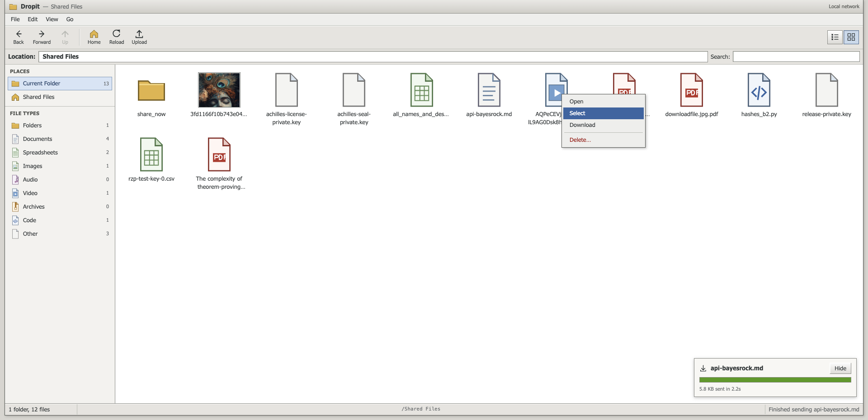This screenshot has height=420, width=868.
Task: Select the all_names_and_des spreadsheet icon
Action: point(421,90)
